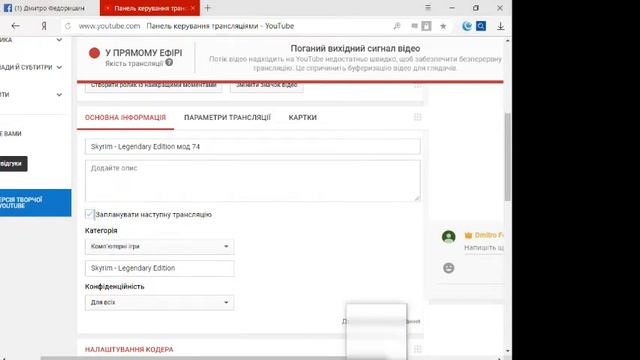This screenshot has height=360, width=640.
Task: Click the crescent moon extension icon
Action: [467, 26]
